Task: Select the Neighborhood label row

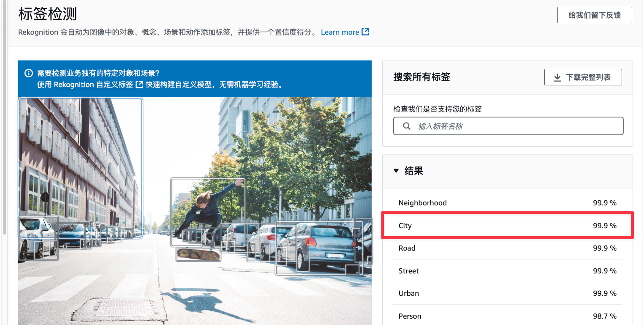Action: (507, 203)
